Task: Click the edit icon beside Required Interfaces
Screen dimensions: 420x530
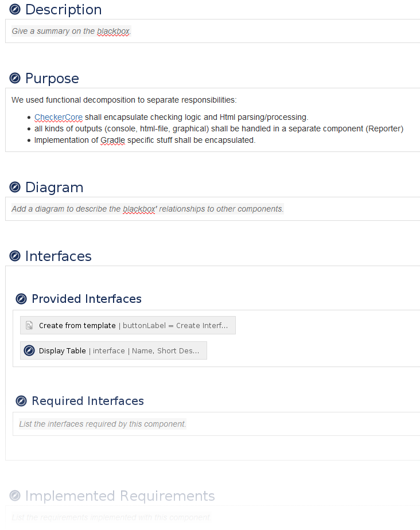Action: [21, 401]
